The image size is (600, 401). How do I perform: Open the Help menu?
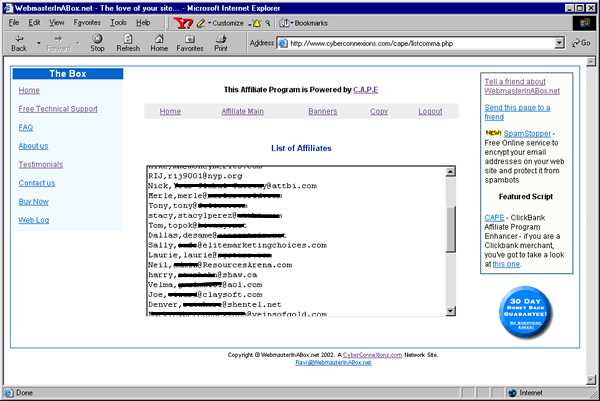click(143, 23)
